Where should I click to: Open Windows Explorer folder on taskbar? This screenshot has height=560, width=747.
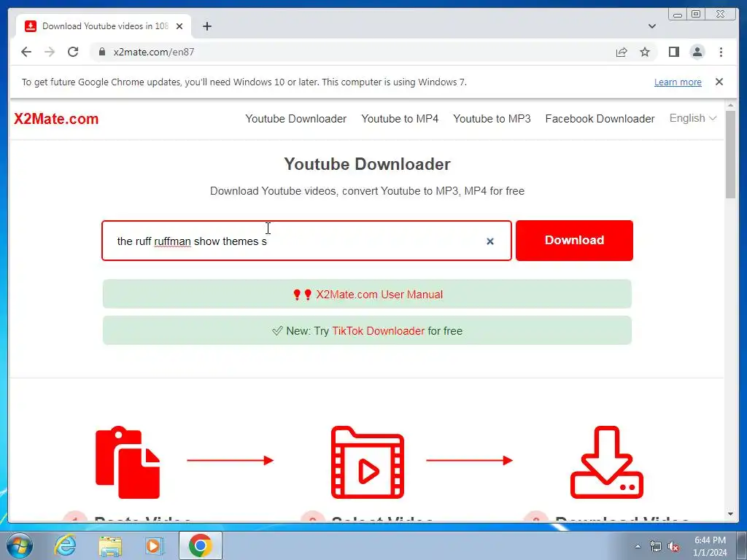(x=110, y=545)
